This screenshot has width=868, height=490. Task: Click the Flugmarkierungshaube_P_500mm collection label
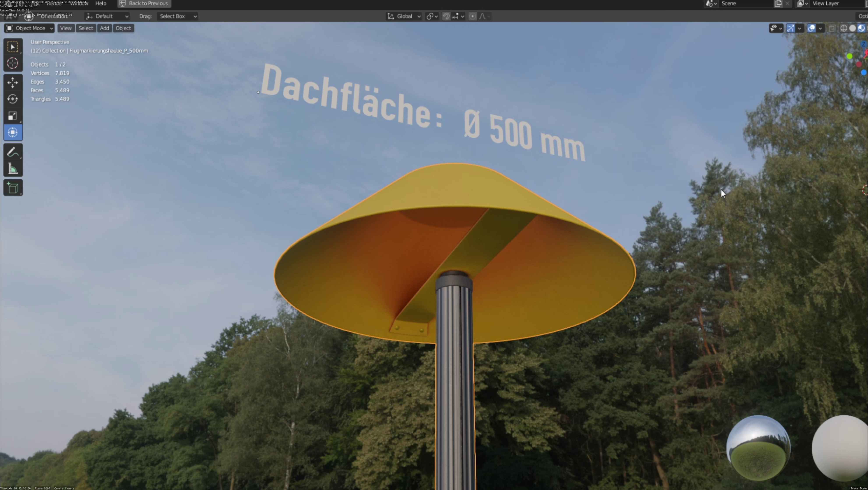pos(89,51)
